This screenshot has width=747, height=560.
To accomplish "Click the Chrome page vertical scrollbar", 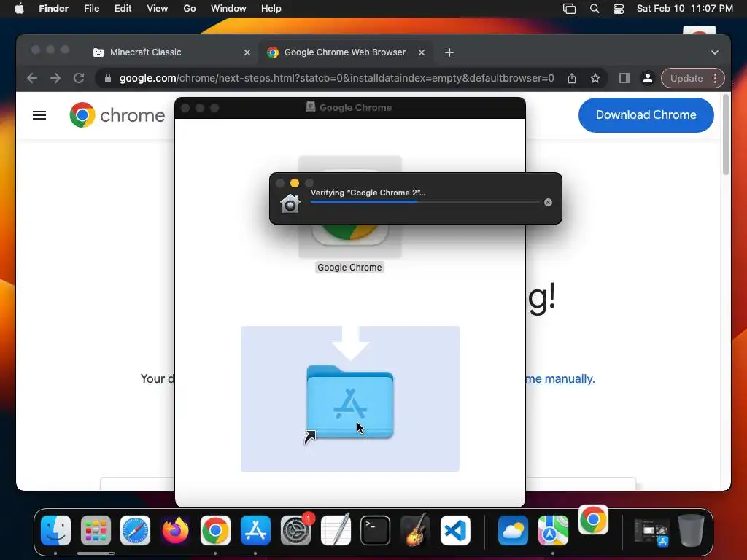I will 726,135.
